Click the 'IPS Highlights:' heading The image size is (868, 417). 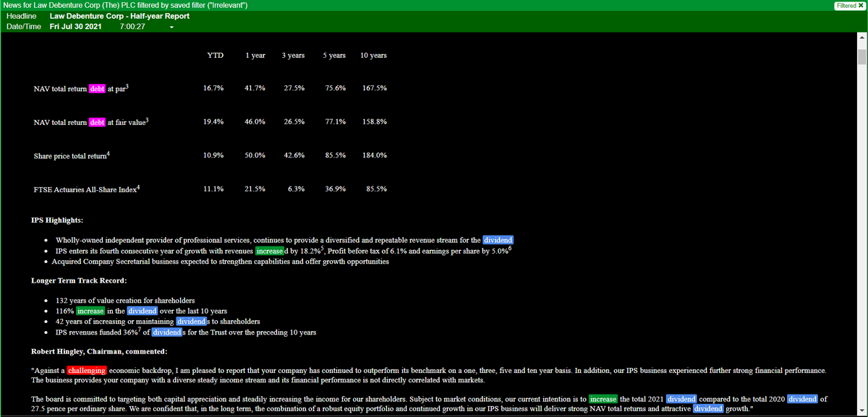56,220
